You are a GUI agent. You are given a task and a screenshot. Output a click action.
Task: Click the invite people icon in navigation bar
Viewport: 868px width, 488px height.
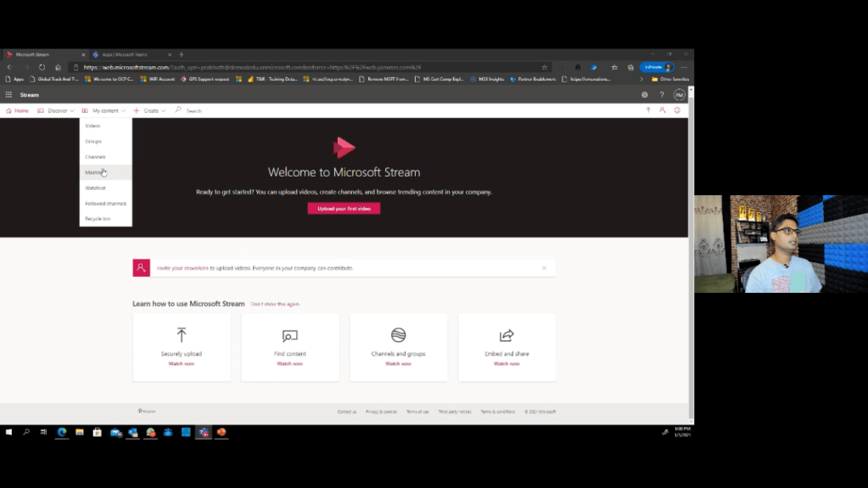pyautogui.click(x=663, y=110)
